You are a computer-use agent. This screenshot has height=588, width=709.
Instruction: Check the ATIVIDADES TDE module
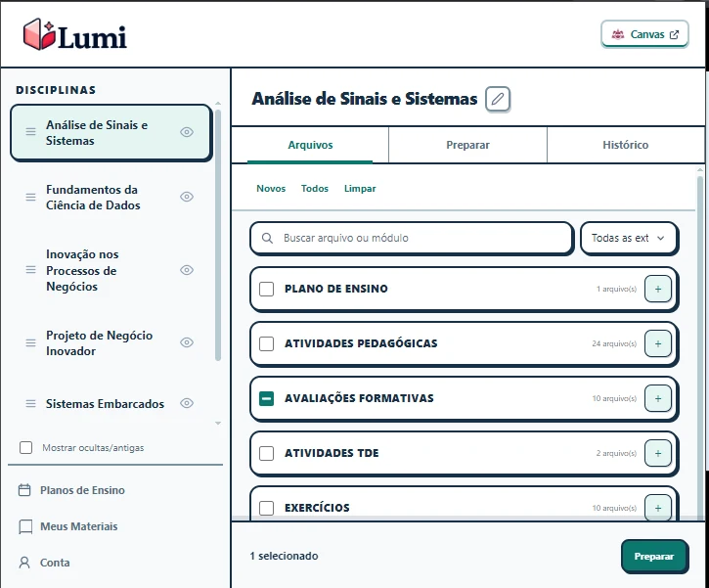266,453
